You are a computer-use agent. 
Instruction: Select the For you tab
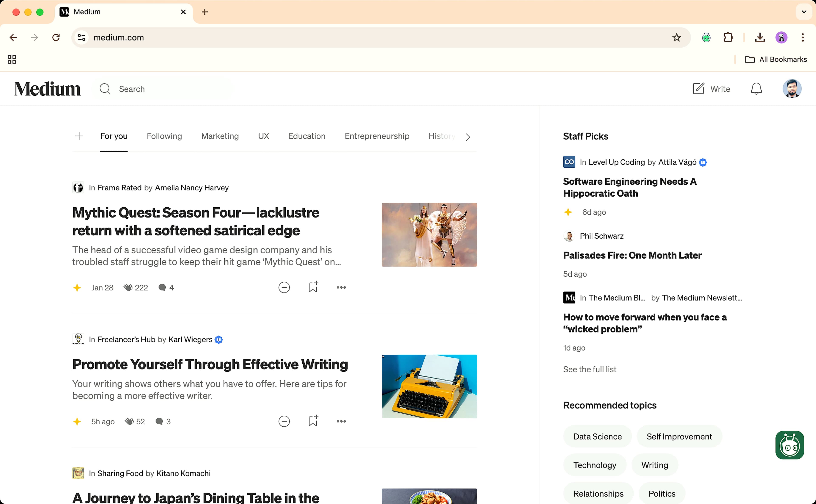[114, 136]
